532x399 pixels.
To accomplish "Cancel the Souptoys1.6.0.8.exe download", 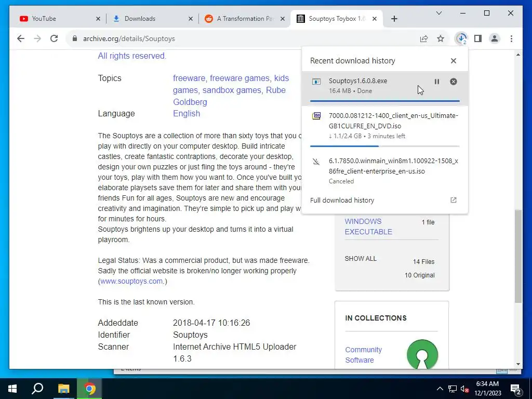I will pyautogui.click(x=453, y=82).
